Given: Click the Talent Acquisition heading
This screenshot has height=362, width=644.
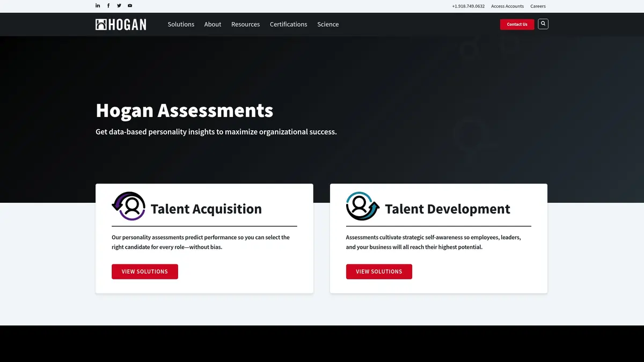Looking at the screenshot, I should coord(206,209).
